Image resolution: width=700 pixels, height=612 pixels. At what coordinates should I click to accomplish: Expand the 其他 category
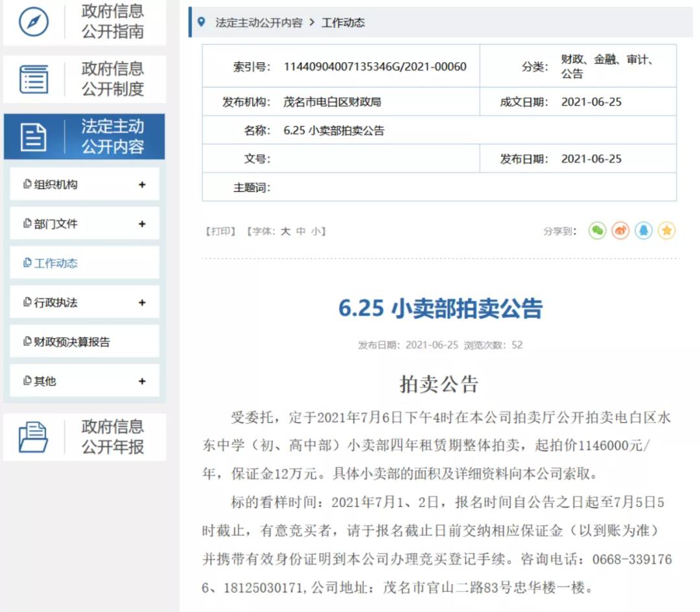(x=142, y=381)
